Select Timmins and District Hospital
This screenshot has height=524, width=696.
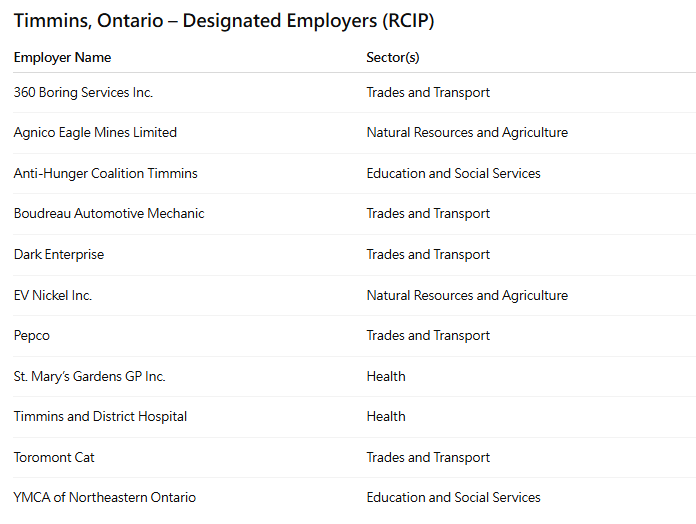100,416
